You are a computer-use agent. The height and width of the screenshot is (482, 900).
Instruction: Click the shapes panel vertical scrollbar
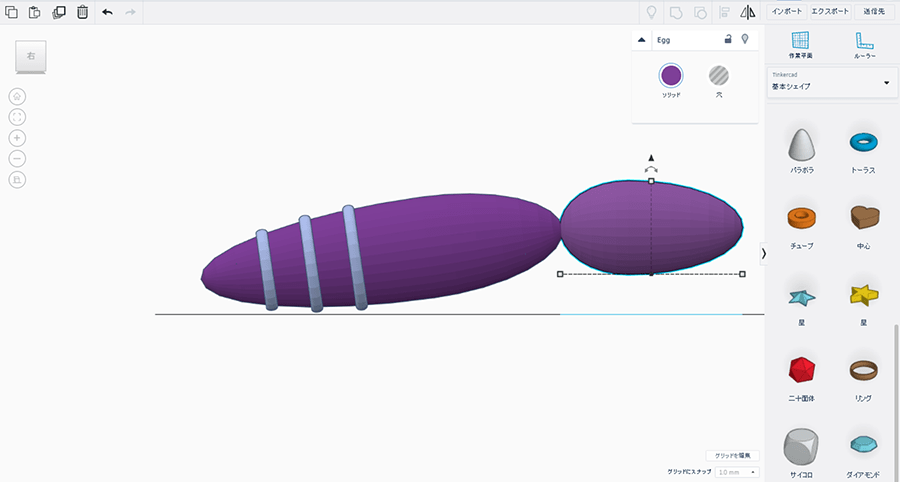pos(895,402)
